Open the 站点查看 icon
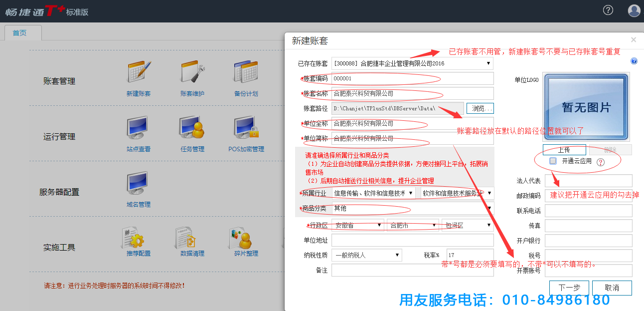 click(x=139, y=128)
